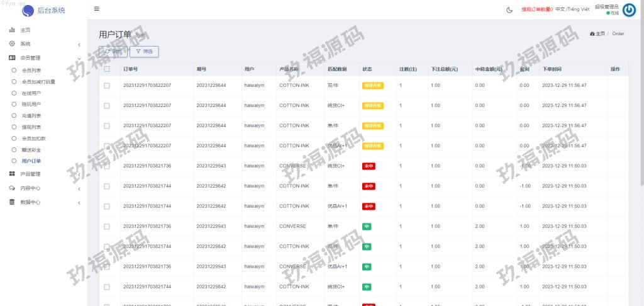Select checkbox of first CONVERSE 统货Ct+ order
This screenshot has height=306, width=644.
click(x=107, y=166)
